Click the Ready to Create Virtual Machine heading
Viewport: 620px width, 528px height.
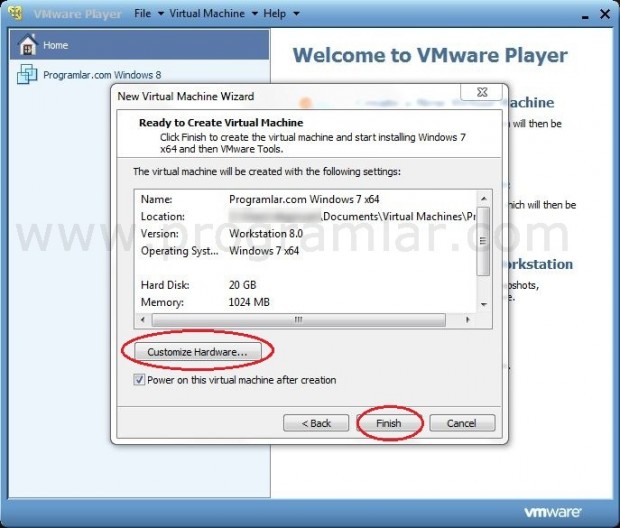coord(221,123)
